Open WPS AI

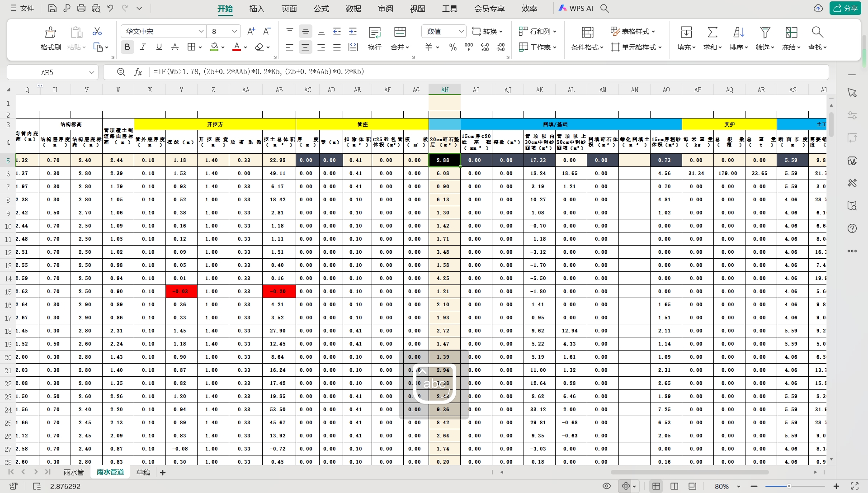click(576, 8)
